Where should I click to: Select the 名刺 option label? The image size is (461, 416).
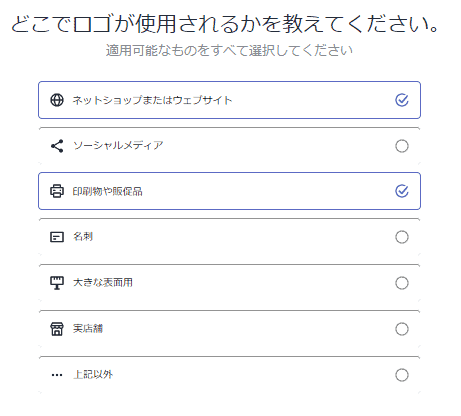click(83, 237)
